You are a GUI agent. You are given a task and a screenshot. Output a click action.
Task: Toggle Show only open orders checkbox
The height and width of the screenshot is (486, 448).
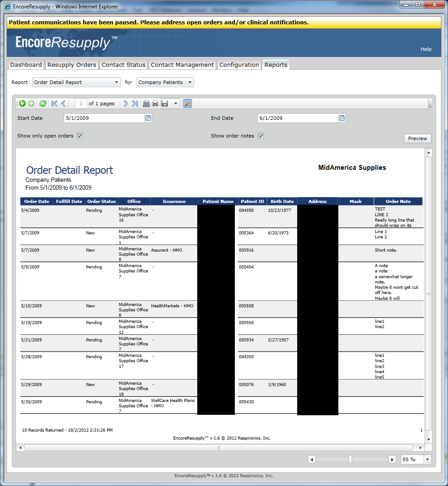tap(80, 136)
